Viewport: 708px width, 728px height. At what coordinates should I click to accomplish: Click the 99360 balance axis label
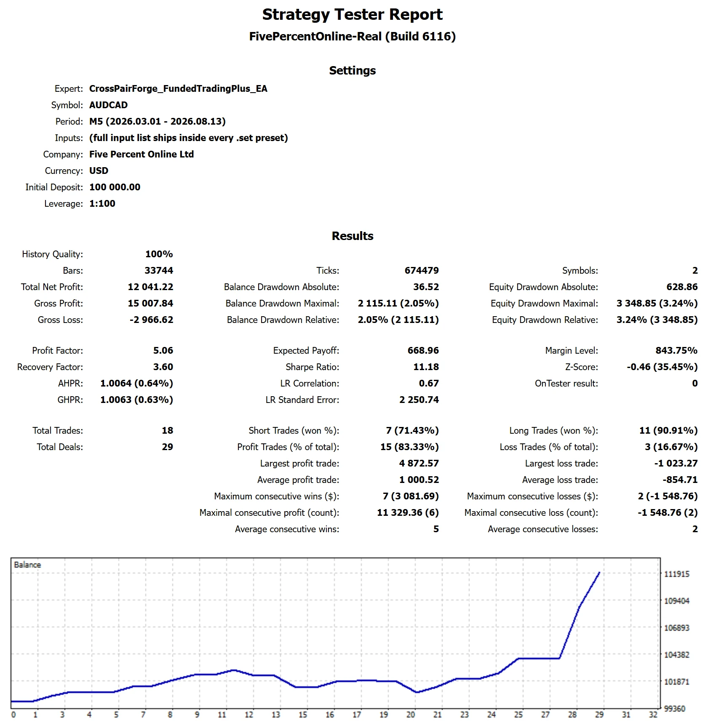(x=675, y=709)
